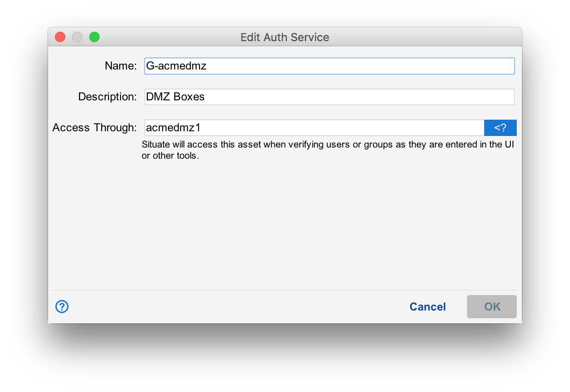Click the green zoom button

coord(94,37)
